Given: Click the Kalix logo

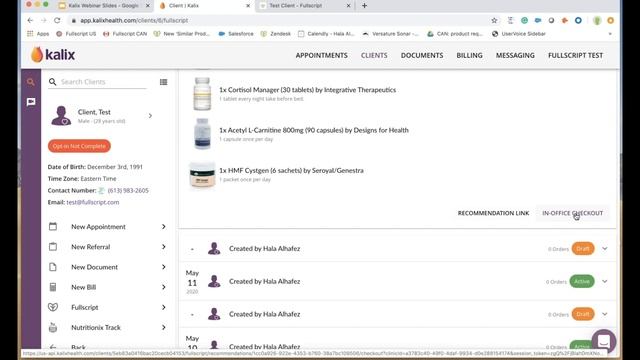Looking at the screenshot, I should click(x=53, y=55).
